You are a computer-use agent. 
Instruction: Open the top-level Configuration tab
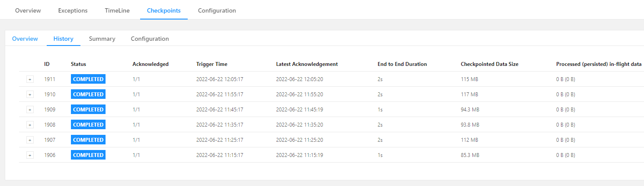tap(217, 10)
